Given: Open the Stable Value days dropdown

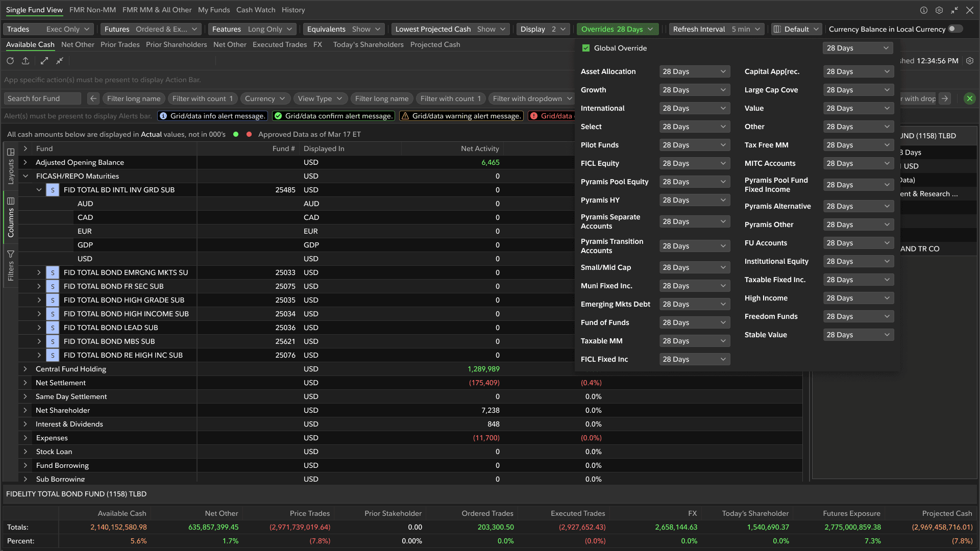Looking at the screenshot, I should pyautogui.click(x=858, y=335).
